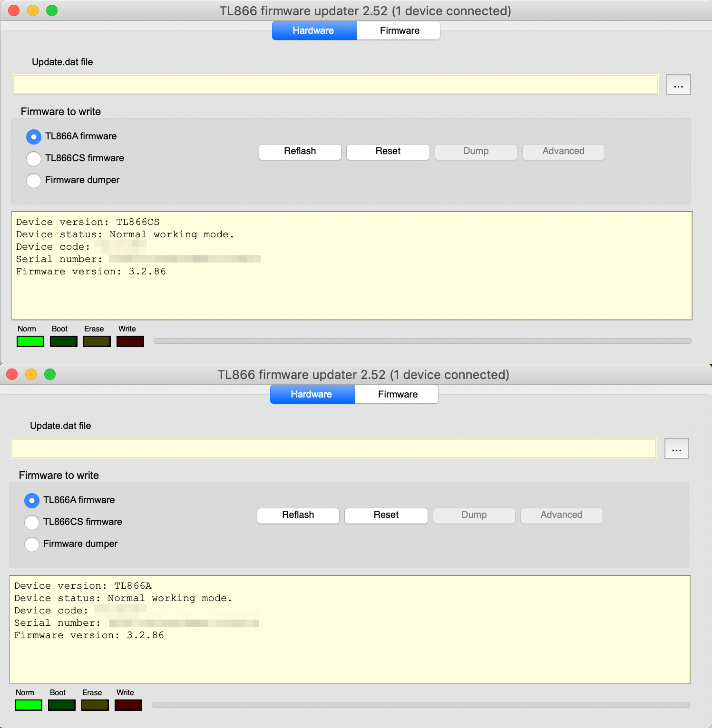
Task: Click the Erase status LED in the TL866CS device window
Action: click(97, 341)
